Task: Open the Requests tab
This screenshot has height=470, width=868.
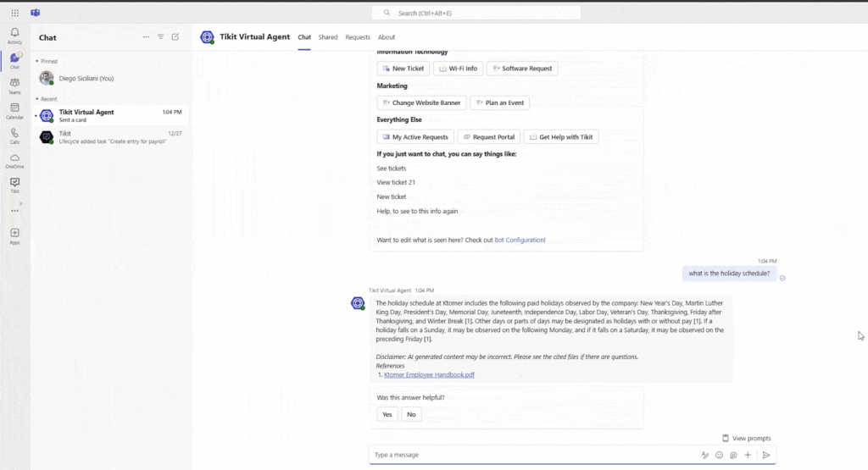Action: click(x=358, y=37)
